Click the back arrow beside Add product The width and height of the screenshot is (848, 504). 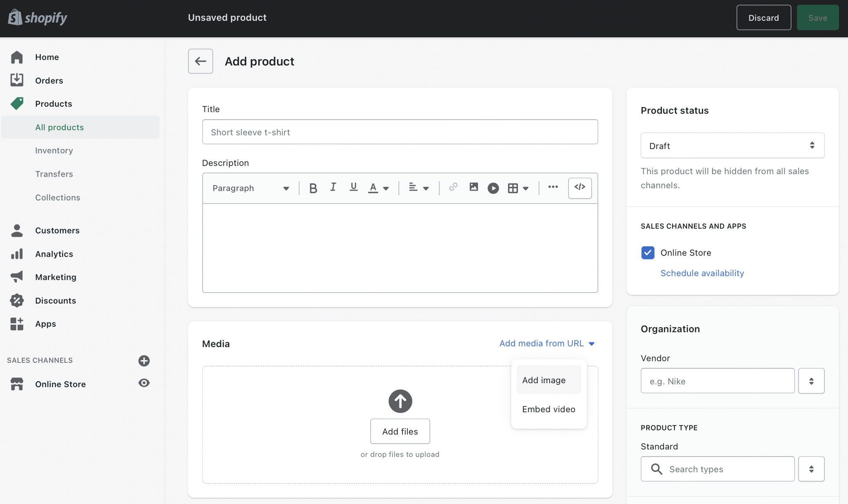tap(200, 61)
